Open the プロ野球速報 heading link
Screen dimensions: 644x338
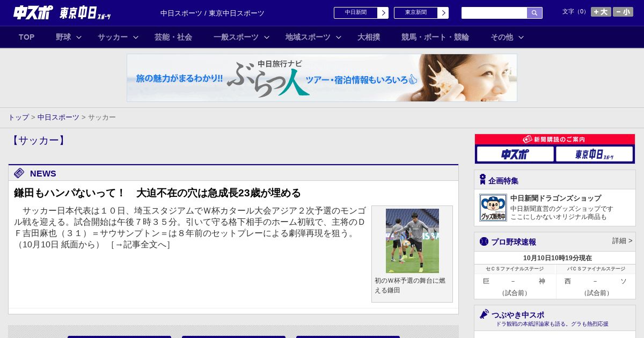pyautogui.click(x=514, y=242)
